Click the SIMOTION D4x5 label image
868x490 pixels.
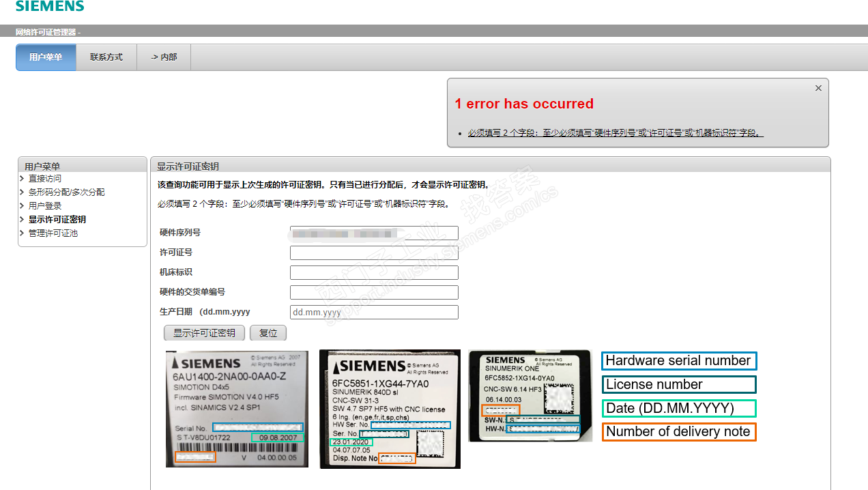[237, 409]
